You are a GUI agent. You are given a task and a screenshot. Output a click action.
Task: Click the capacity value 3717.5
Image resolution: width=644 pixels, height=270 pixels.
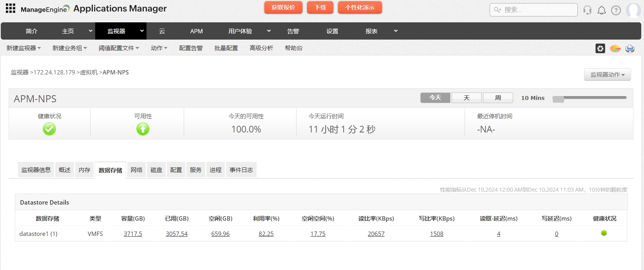[133, 234]
